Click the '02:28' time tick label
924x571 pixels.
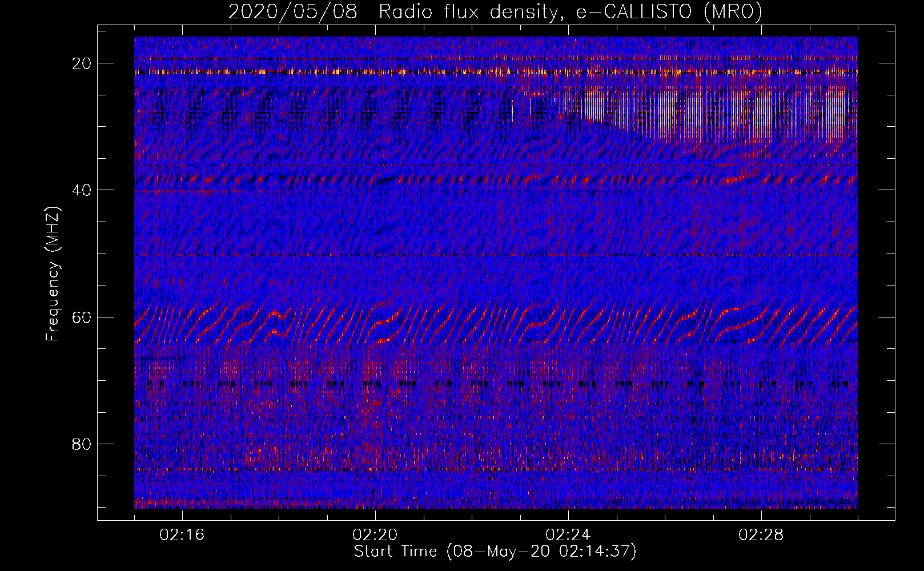click(761, 534)
